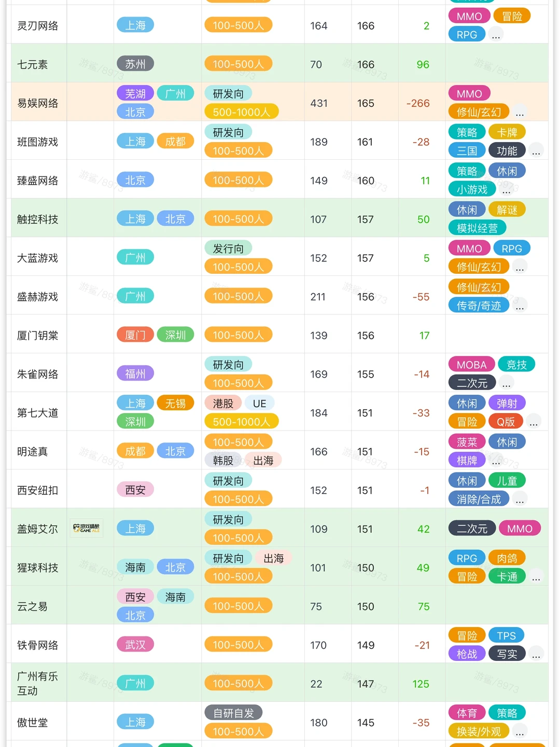Screen dimensions: 560x747
Task: Show more genre tags for 班图游戏
Action: pos(536,151)
